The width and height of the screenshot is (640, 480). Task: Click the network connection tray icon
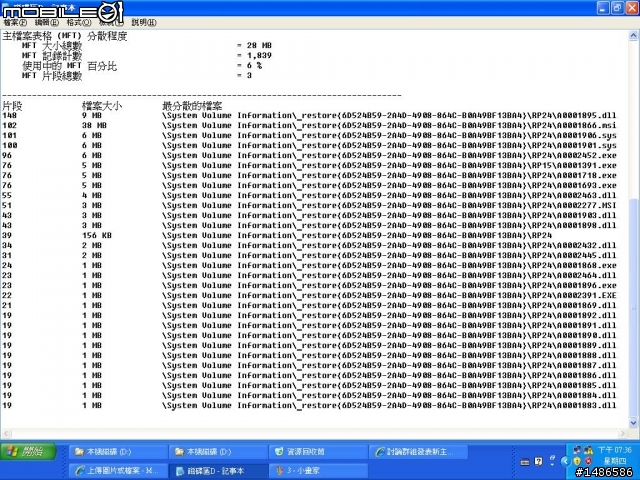[x=577, y=450]
